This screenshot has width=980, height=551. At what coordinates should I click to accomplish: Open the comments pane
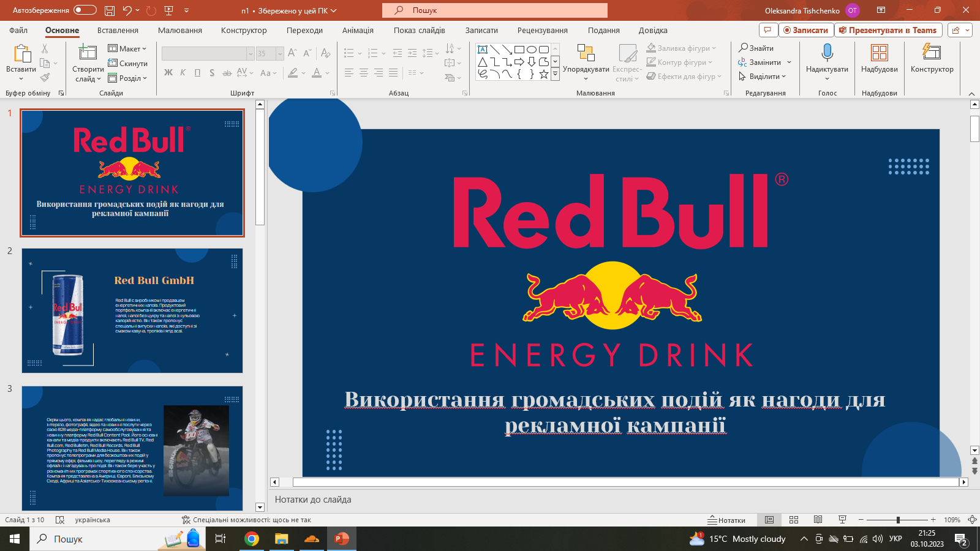tap(767, 30)
